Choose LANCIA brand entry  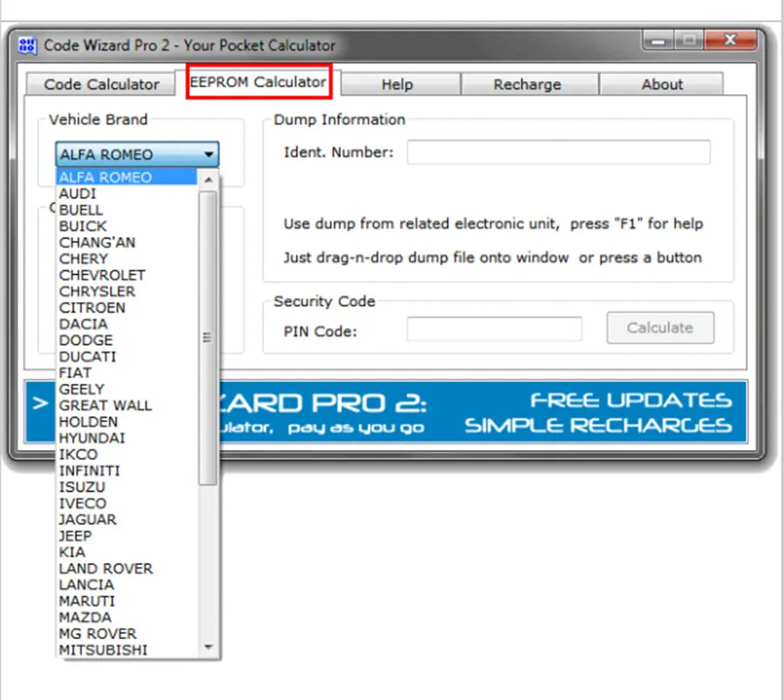[126, 584]
